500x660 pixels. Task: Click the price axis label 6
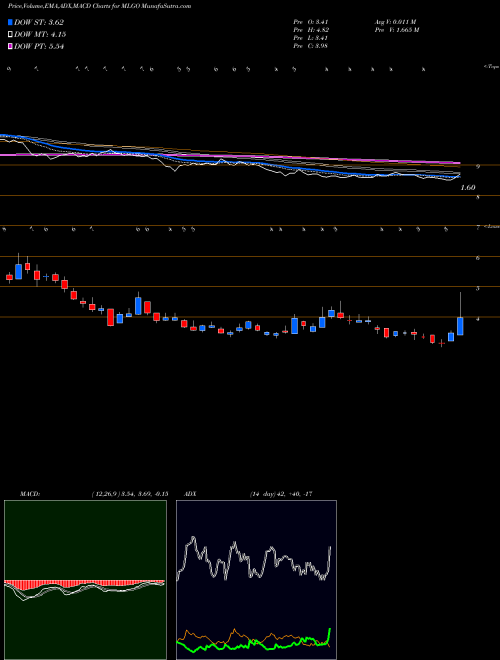tap(478, 258)
